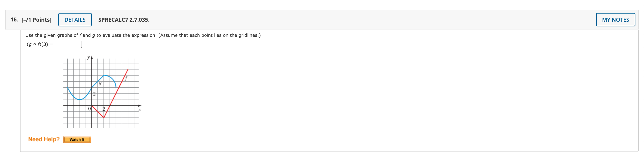The height and width of the screenshot is (168, 644).
Task: Click the DETAILS button
Action: tap(75, 19)
